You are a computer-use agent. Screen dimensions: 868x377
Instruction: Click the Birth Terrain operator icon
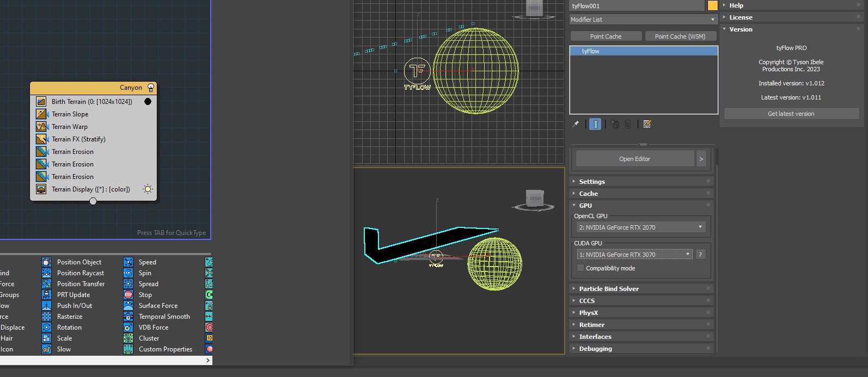[x=41, y=102]
